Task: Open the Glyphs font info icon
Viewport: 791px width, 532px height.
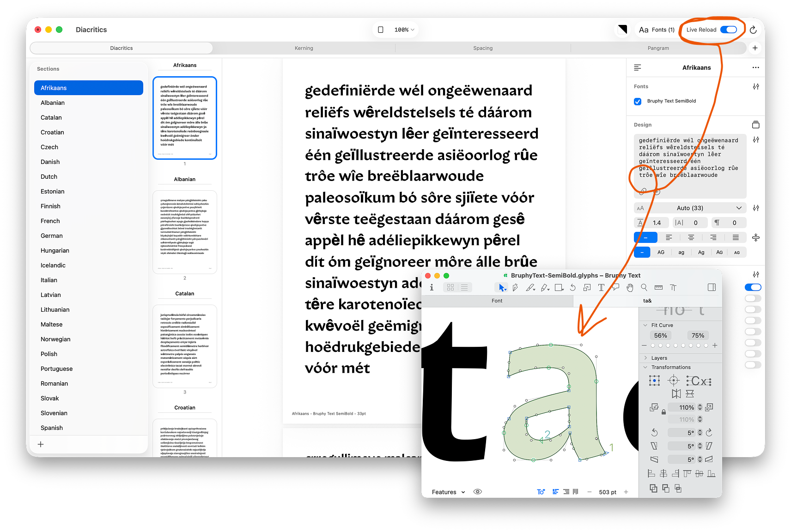Action: point(432,288)
